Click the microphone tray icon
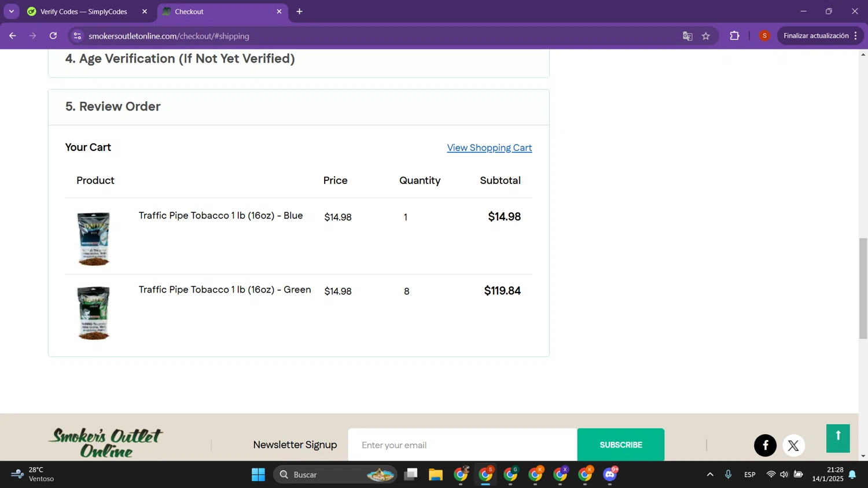868x488 pixels. 728,475
